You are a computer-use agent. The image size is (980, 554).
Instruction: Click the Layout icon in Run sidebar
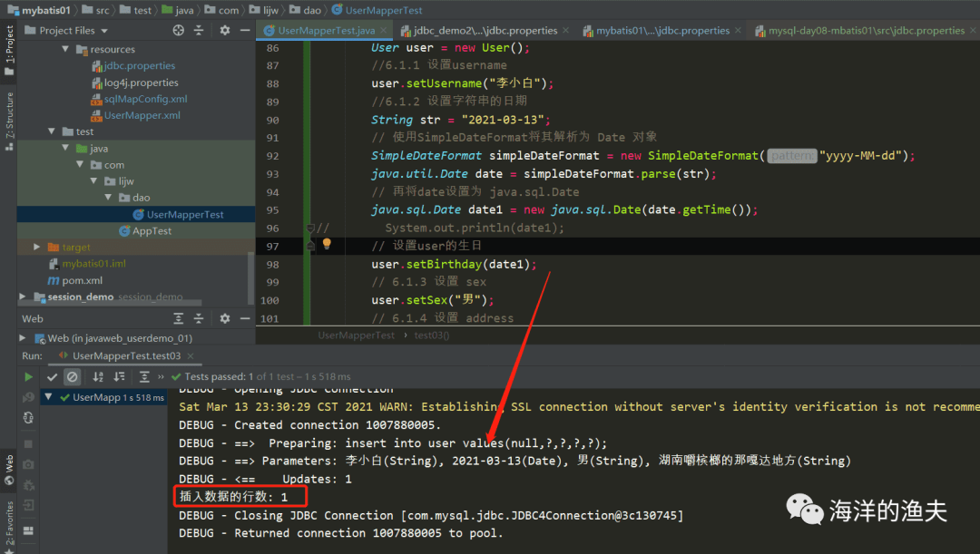(x=28, y=530)
